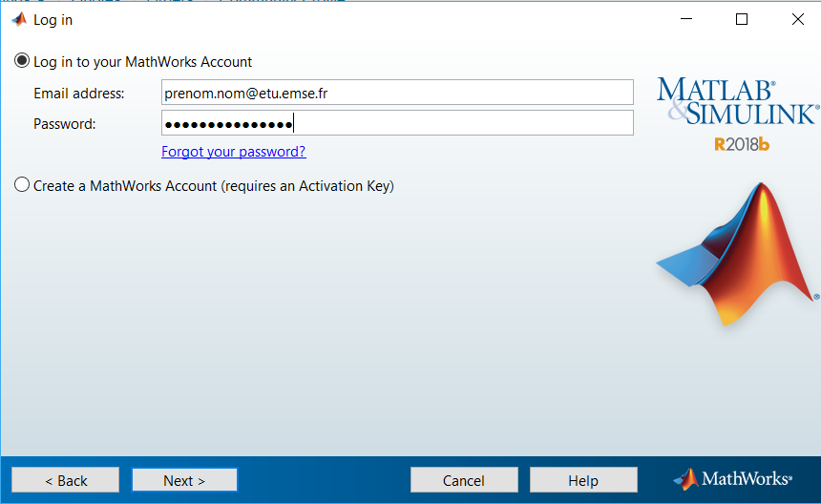Click the Email address label

[x=79, y=94]
